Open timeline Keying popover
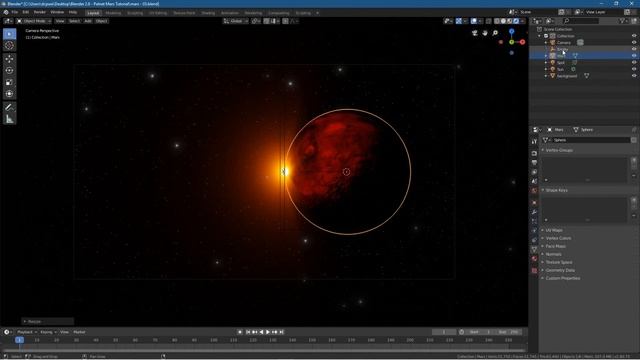Image resolution: width=640 pixels, height=360 pixels. (x=48, y=332)
